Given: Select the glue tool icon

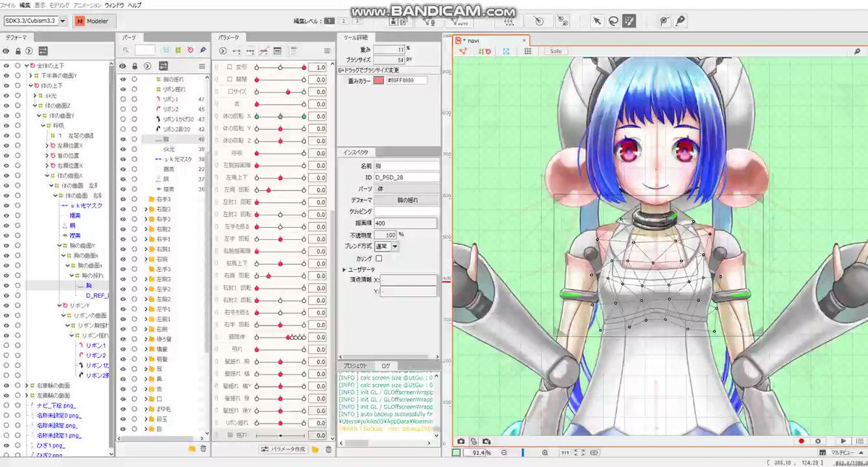Looking at the screenshot, I should click(x=664, y=21).
